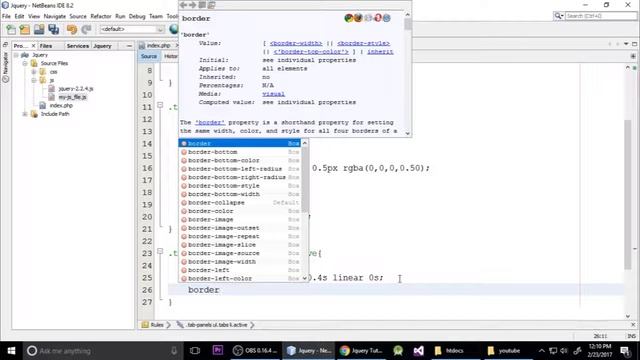Image resolution: width=640 pixels, height=360 pixels.
Task: Open Task View on the taskbar
Action: (195, 351)
